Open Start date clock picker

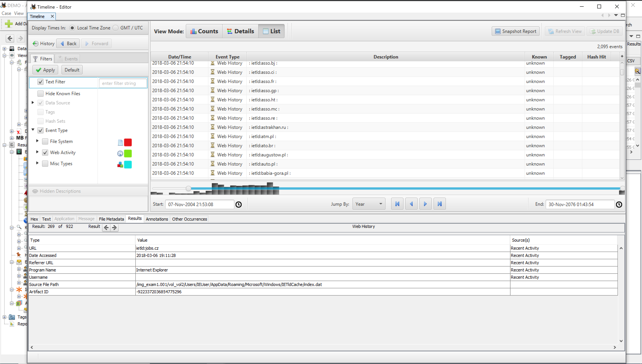(x=239, y=205)
